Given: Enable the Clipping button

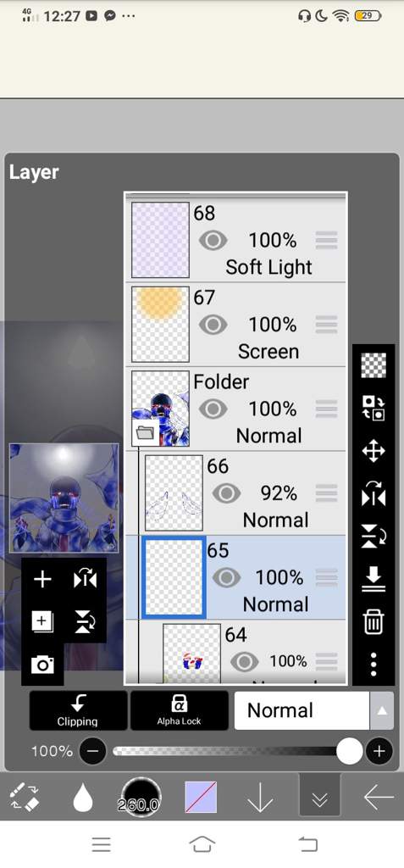Looking at the screenshot, I should point(78,710).
